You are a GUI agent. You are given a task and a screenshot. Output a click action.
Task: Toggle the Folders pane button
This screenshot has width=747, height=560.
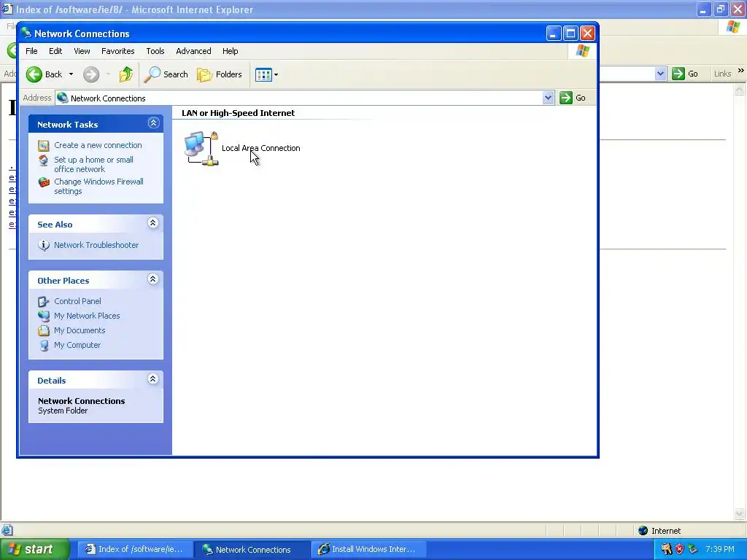click(x=220, y=74)
